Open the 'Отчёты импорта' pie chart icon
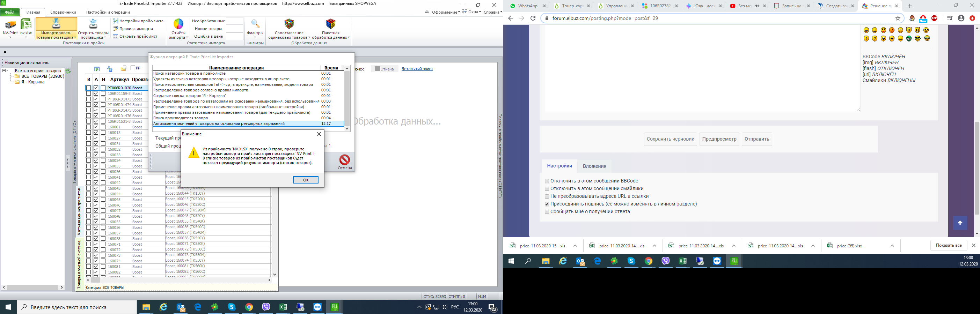Image resolution: width=980 pixels, height=314 pixels. (x=178, y=24)
